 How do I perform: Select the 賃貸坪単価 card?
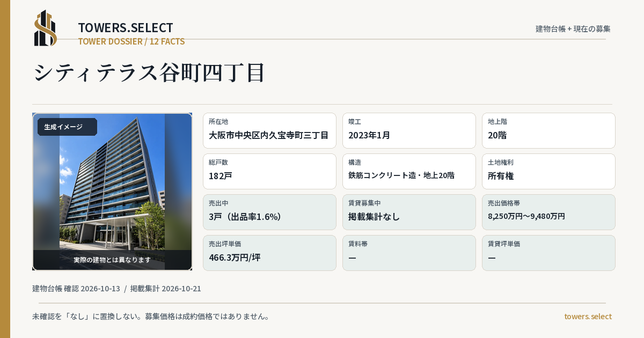pos(548,253)
